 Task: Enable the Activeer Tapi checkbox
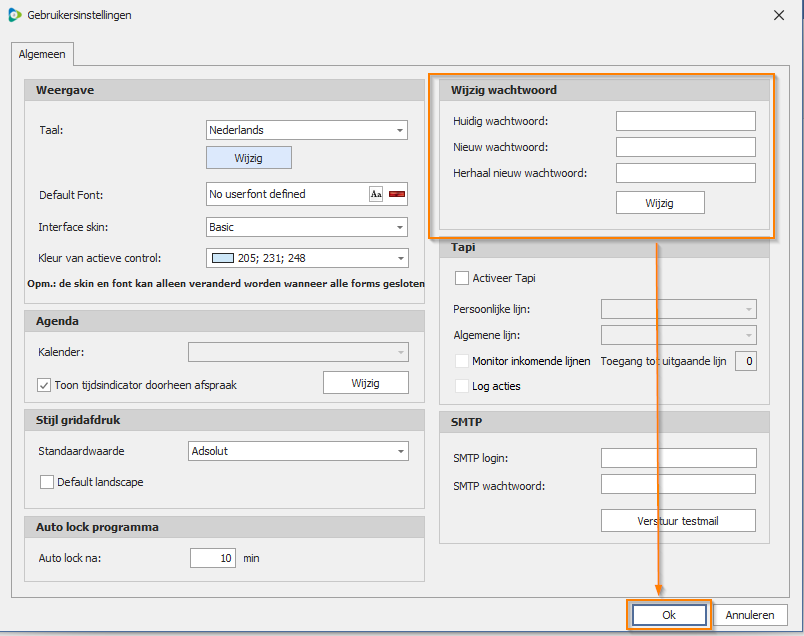(462, 278)
